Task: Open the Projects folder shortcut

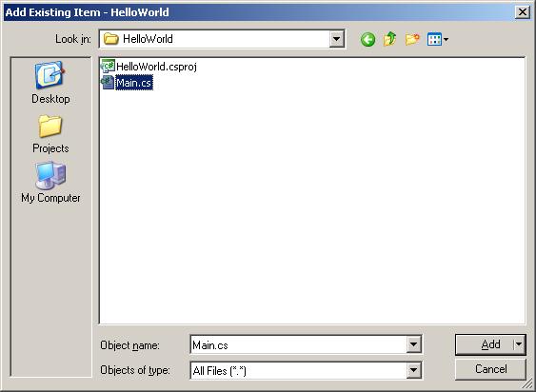Action: coord(50,134)
